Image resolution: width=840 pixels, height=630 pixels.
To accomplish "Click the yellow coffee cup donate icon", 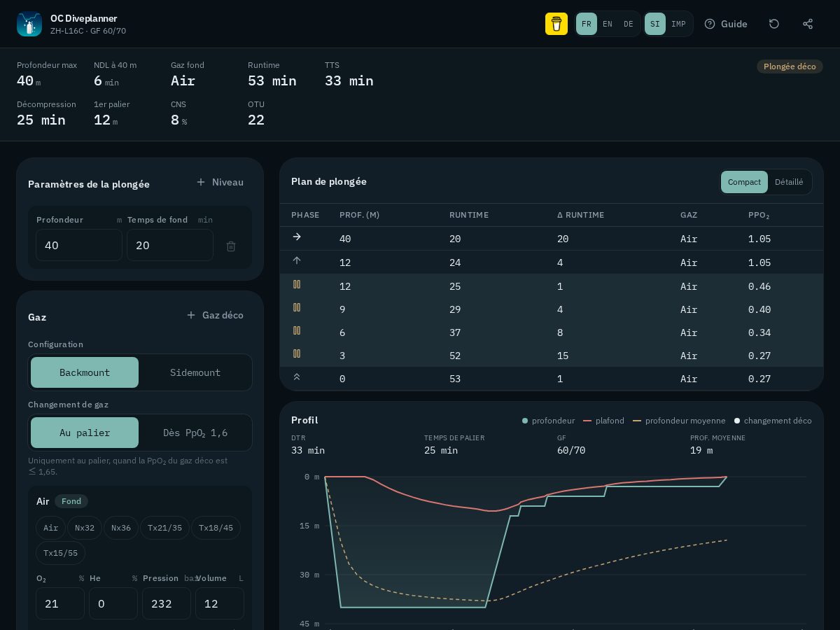I will [x=556, y=24].
